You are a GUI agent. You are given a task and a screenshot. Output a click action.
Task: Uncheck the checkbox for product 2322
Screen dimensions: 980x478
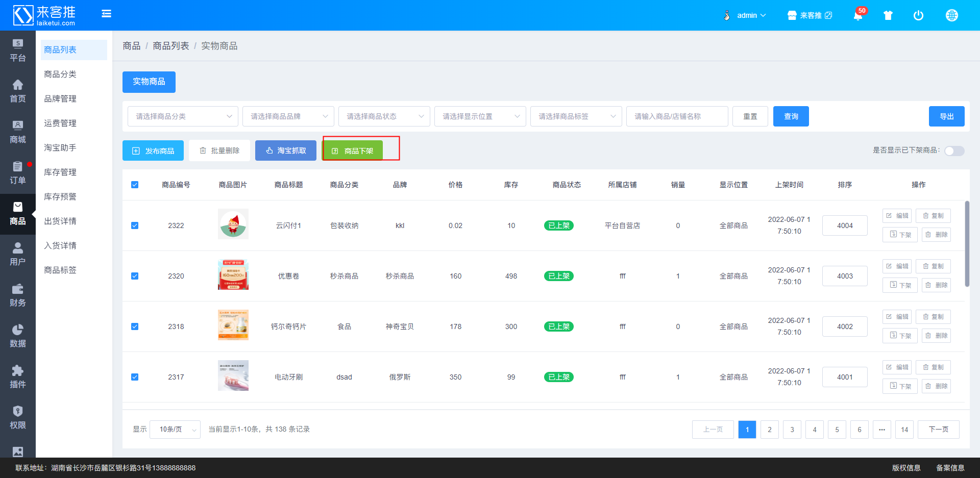[135, 225]
